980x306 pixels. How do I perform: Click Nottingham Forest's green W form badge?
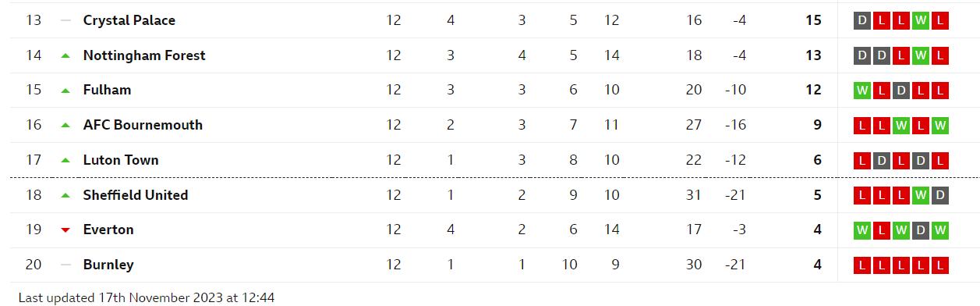click(921, 56)
